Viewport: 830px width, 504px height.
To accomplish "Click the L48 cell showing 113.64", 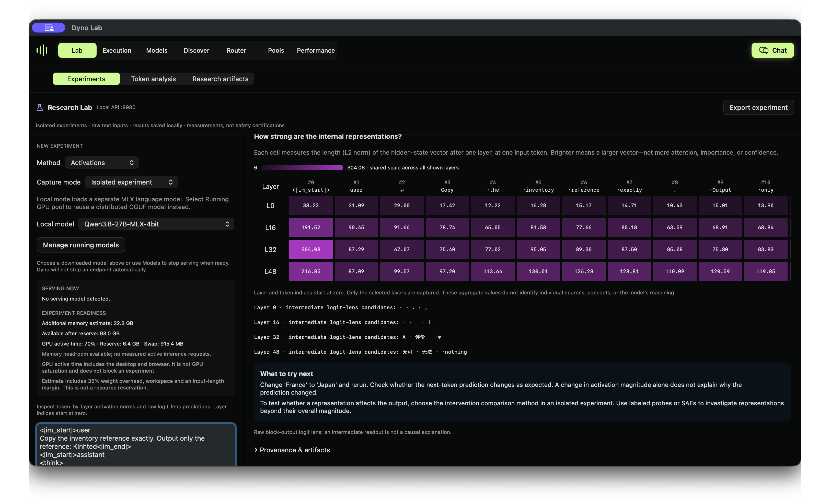I will (493, 271).
